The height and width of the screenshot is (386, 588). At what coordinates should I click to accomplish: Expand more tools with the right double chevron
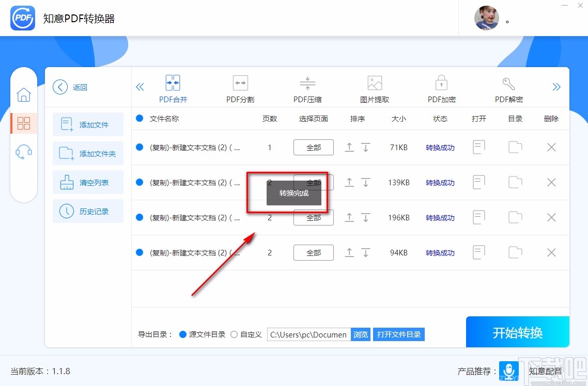(557, 87)
